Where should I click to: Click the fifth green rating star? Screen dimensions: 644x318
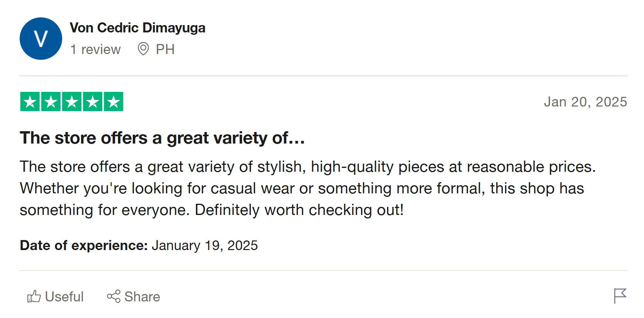[x=113, y=102]
